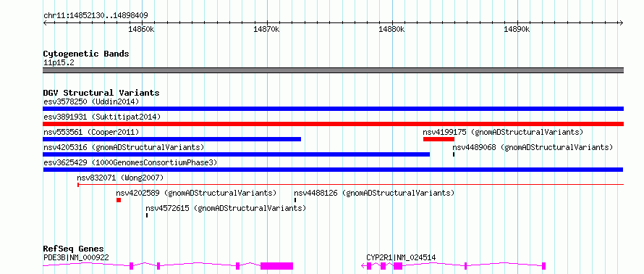Screen dimensions: 644x274
Task: Open the nsv4572615 (gnomADStructuralVariants) label
Action: point(226,208)
